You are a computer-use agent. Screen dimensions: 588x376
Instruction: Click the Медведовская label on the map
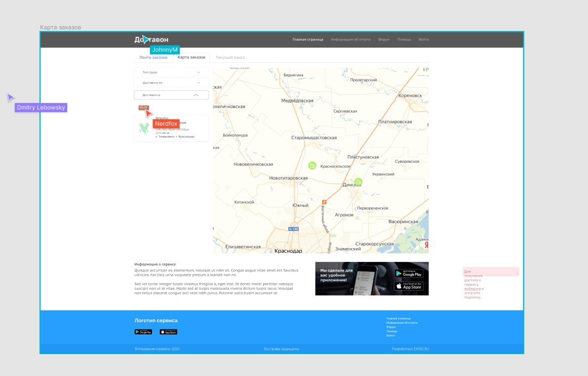(297, 100)
